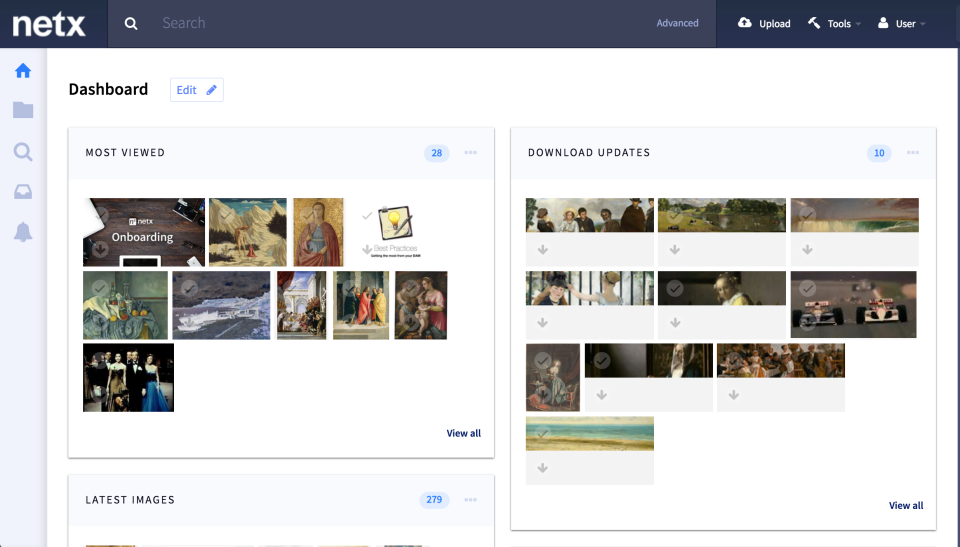Open the Home dashboard sidebar icon
The height and width of the screenshot is (547, 960).
(x=23, y=71)
